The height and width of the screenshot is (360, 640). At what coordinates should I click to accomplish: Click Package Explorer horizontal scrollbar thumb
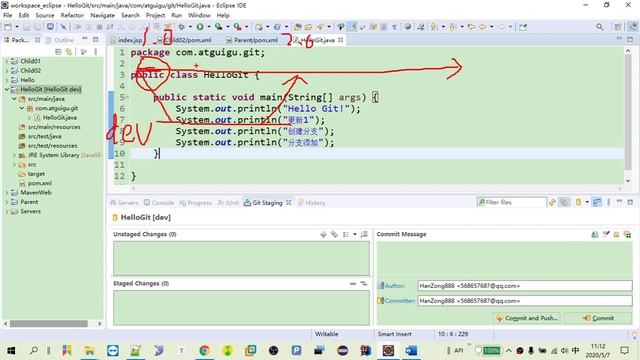pyautogui.click(x=49, y=324)
